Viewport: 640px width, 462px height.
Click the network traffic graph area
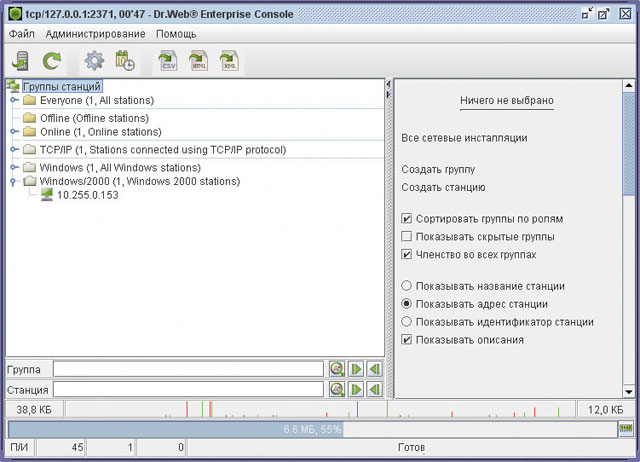tap(320, 409)
